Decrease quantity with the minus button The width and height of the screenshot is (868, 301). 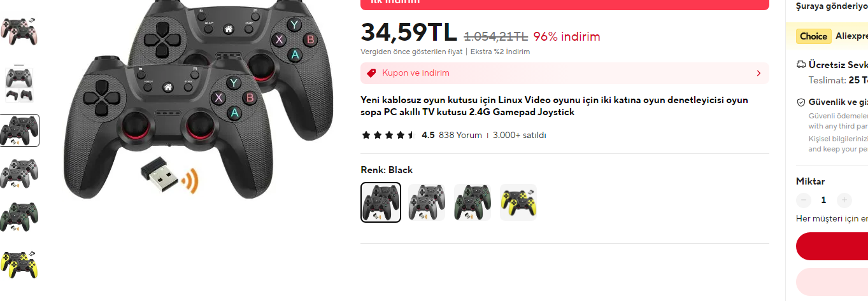tap(804, 200)
